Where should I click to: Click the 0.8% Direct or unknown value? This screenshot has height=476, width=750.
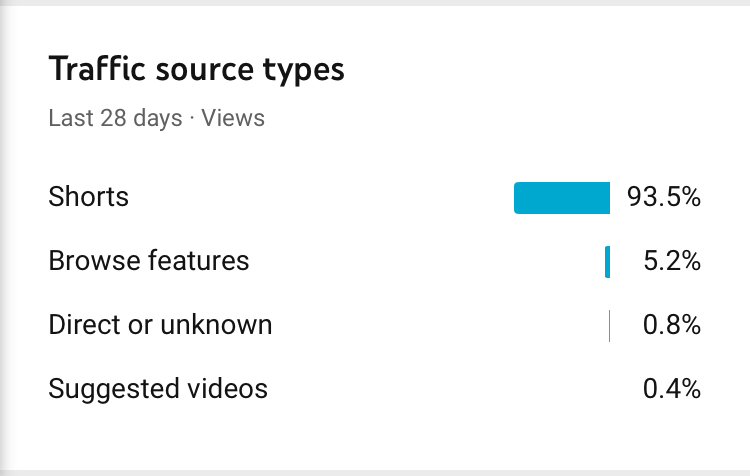pos(672,325)
